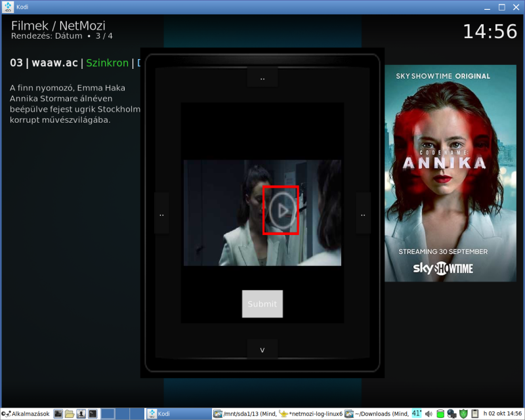
Task: Click the volume speaker icon in tray
Action: click(429, 414)
